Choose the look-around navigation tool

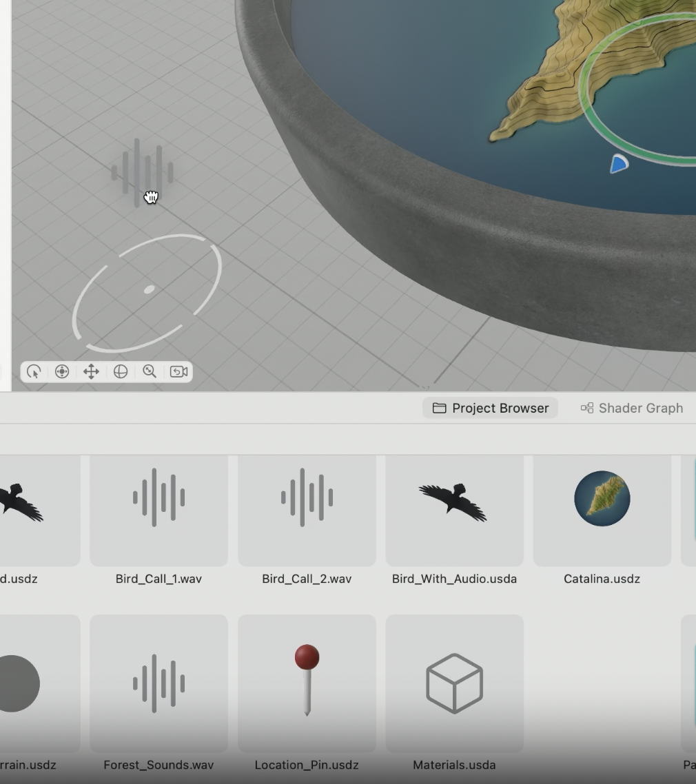[x=62, y=371]
